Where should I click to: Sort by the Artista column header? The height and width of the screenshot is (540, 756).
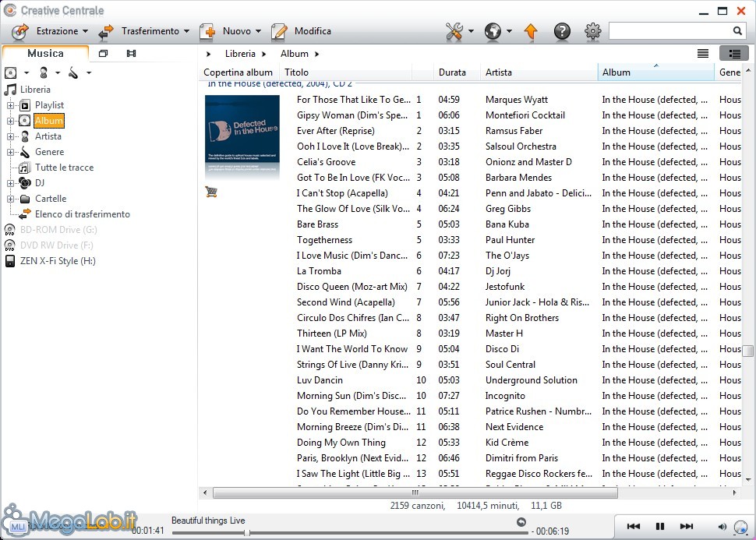[539, 72]
